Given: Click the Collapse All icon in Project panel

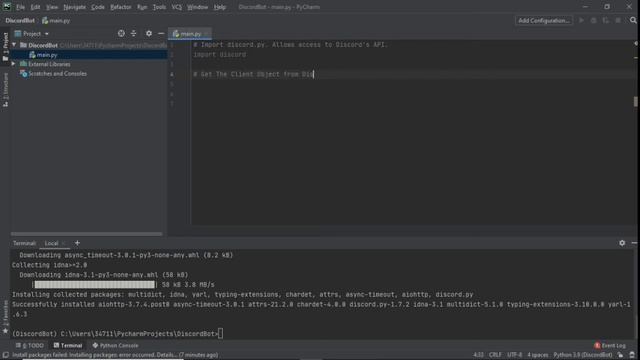Looking at the screenshot, I should tap(133, 33).
